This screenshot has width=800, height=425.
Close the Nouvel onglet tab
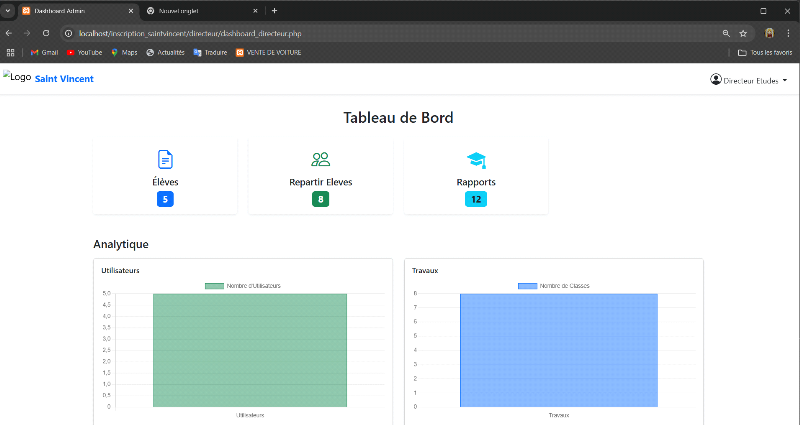click(256, 11)
